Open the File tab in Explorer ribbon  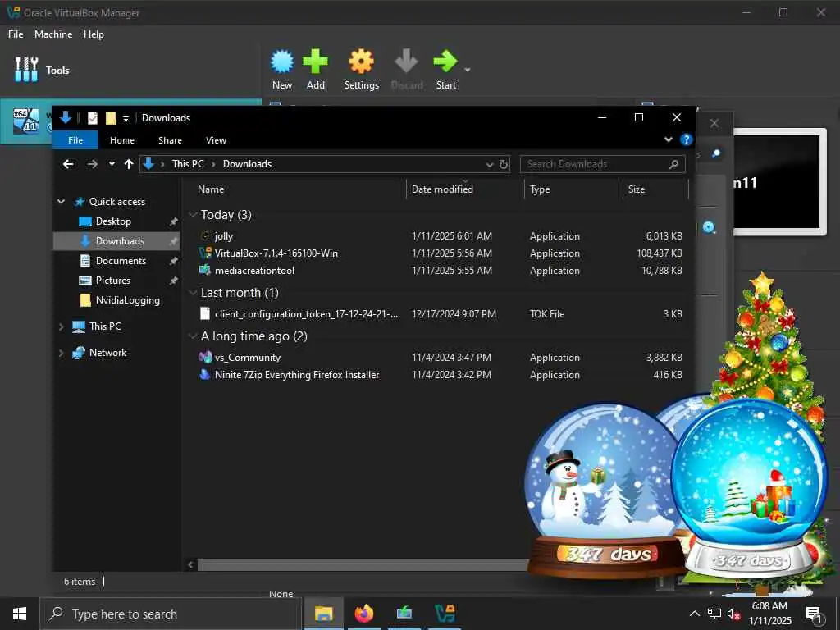(x=75, y=139)
